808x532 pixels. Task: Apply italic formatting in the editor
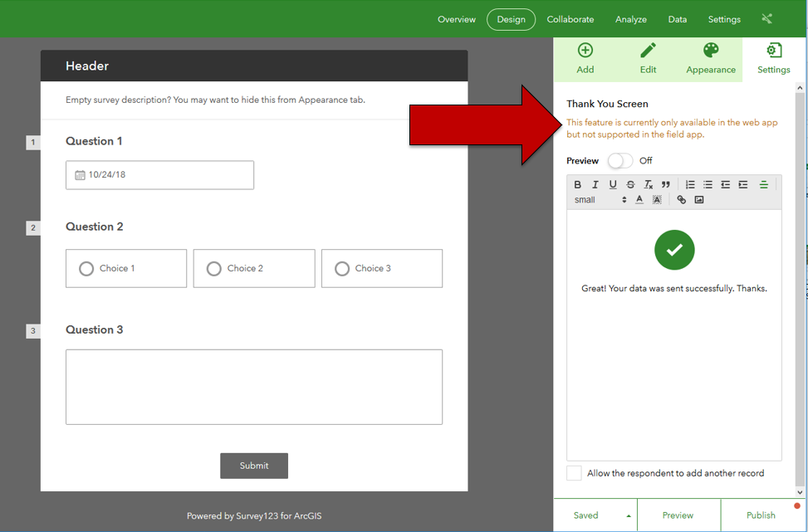[x=595, y=184]
